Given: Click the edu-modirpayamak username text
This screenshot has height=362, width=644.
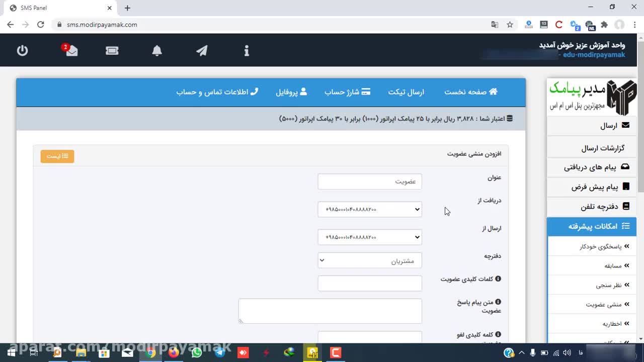Looking at the screenshot, I should pos(594,55).
